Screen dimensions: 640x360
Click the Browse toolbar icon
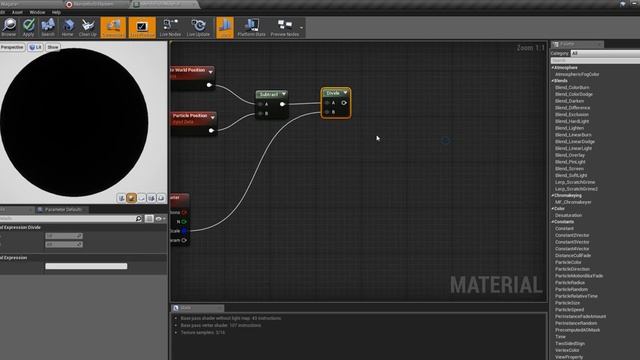pyautogui.click(x=9, y=27)
